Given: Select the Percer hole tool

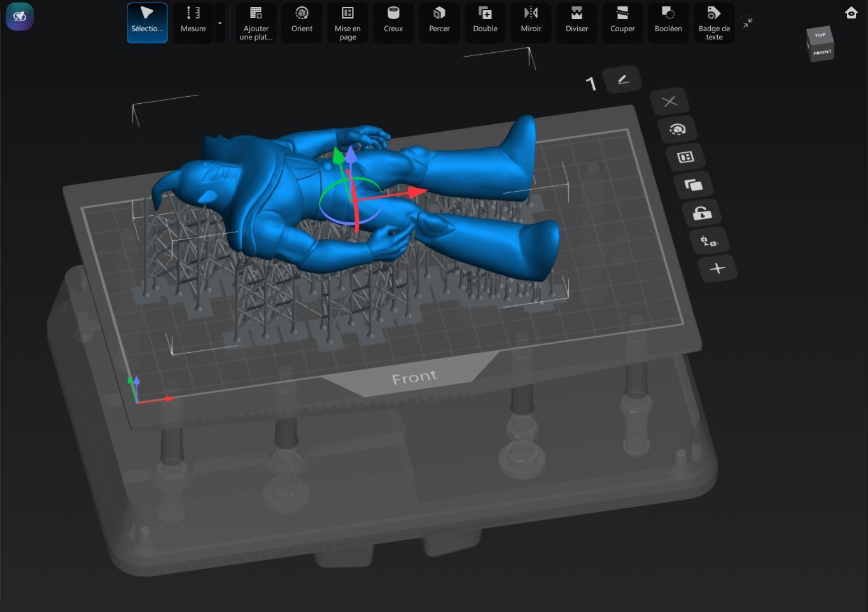Looking at the screenshot, I should click(439, 23).
